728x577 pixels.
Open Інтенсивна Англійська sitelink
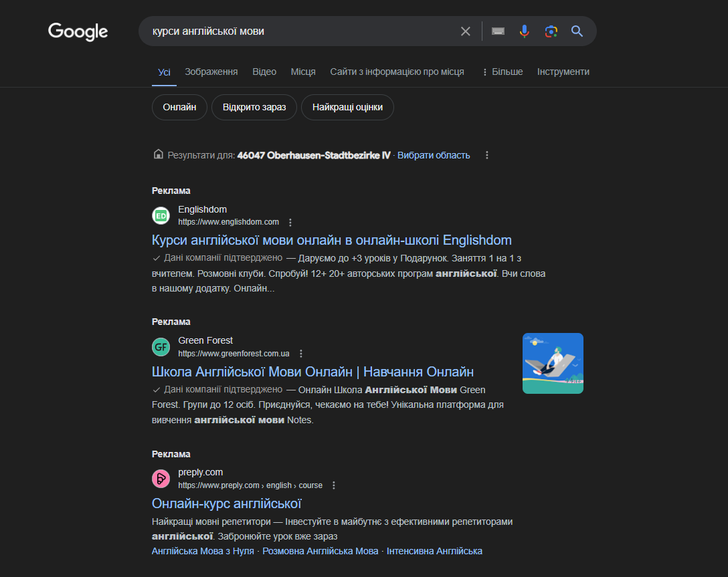[434, 551]
